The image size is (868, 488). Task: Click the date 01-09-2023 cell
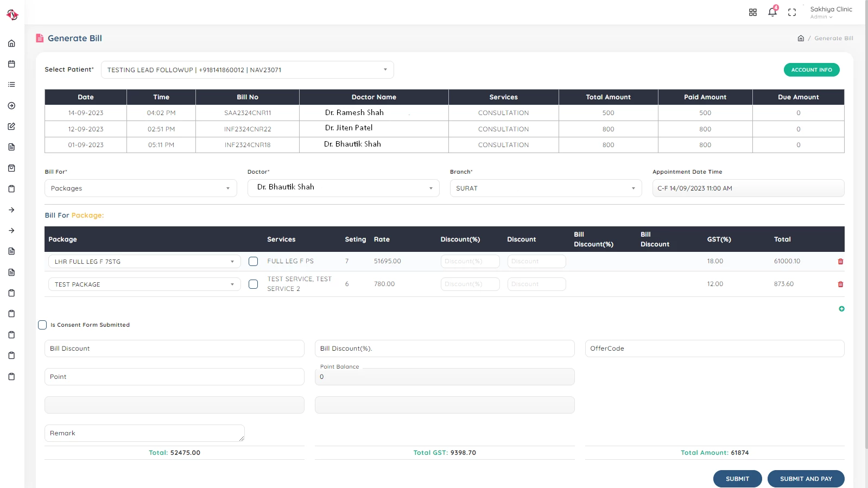[x=86, y=145]
